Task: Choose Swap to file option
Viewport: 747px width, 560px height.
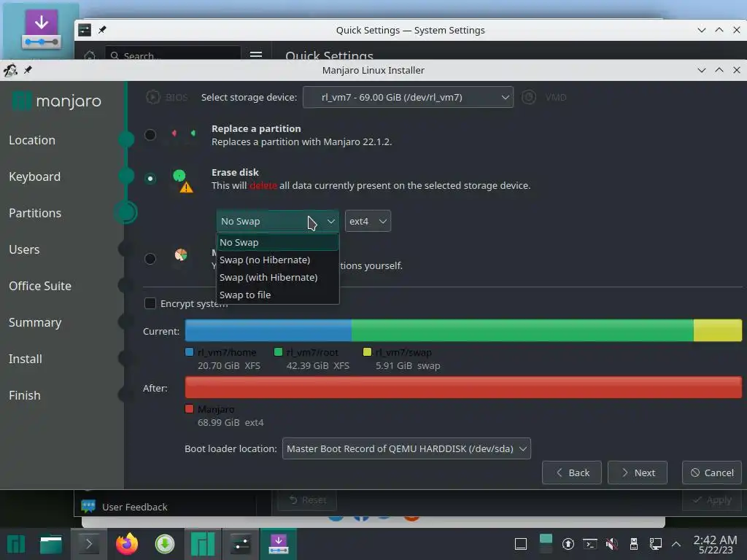Action: pyautogui.click(x=278, y=295)
